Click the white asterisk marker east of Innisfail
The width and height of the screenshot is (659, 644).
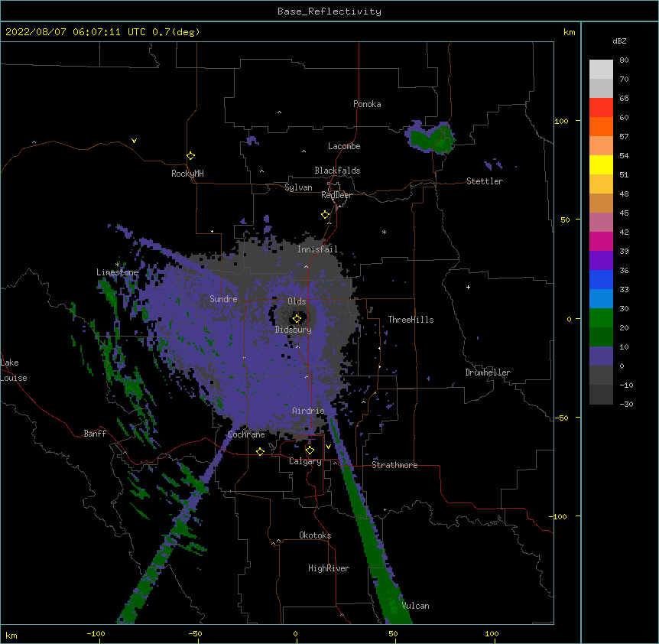[x=384, y=232]
